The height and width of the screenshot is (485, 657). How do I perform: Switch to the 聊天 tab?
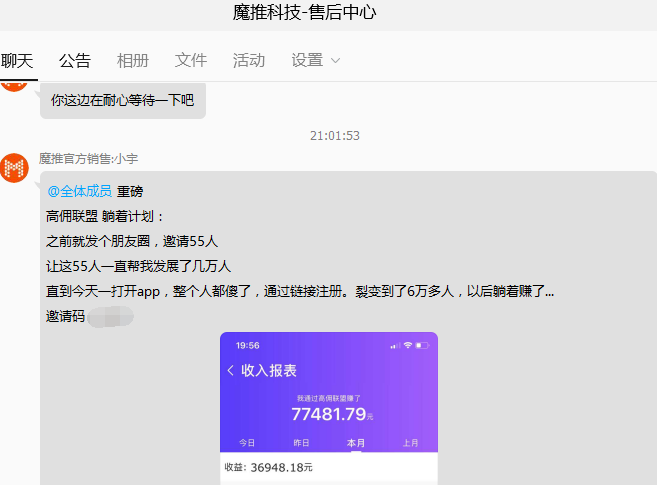tap(17, 61)
